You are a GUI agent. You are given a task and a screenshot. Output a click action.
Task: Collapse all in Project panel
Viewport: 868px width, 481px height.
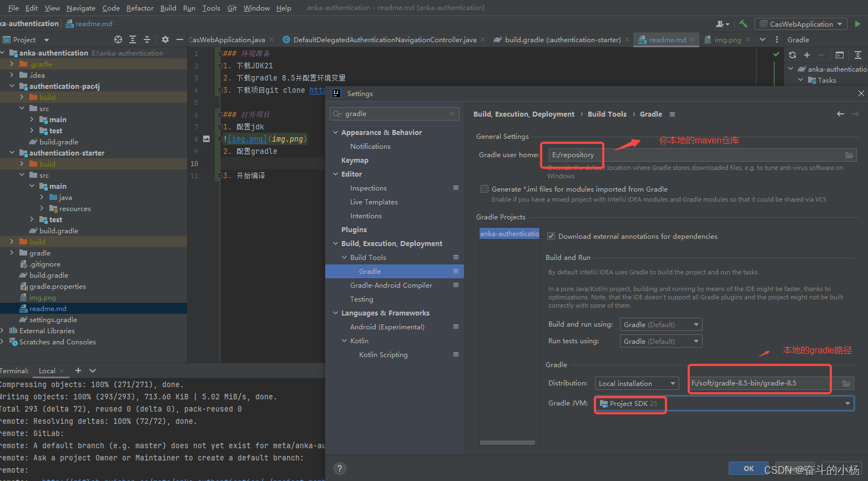pos(147,39)
